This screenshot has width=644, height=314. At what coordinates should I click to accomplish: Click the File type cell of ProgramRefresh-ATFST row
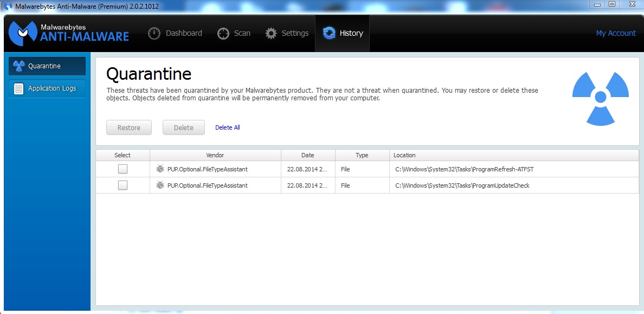[x=362, y=169]
